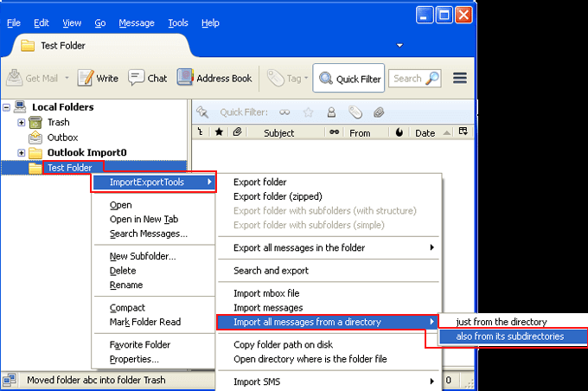
Task: Select 'Import mbox file' menu entry
Action: coord(266,293)
